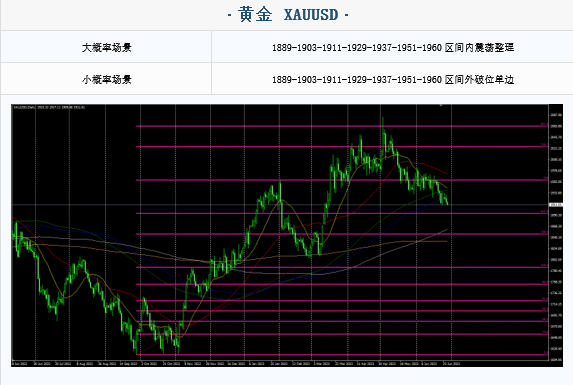573x385 pixels.
Task: Click the 3 Oct 2022 date label
Action: click(149, 363)
